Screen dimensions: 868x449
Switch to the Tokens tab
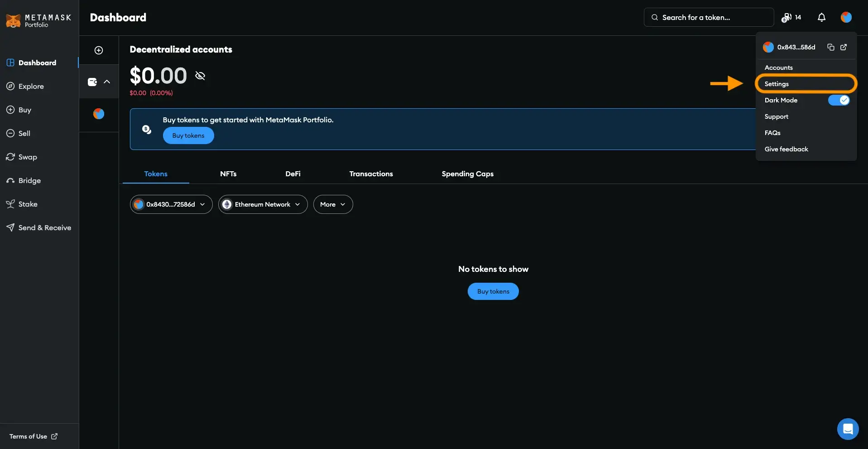[156, 174]
